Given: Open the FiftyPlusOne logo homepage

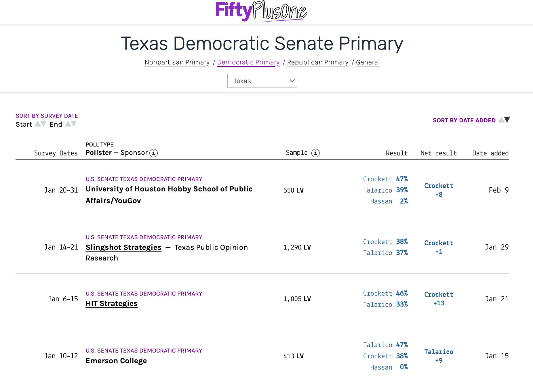Looking at the screenshot, I should click(x=261, y=12).
